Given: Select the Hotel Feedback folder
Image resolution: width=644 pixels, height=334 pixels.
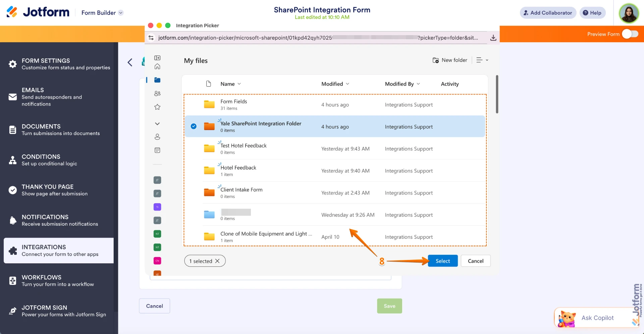Looking at the screenshot, I should (x=335, y=171).
